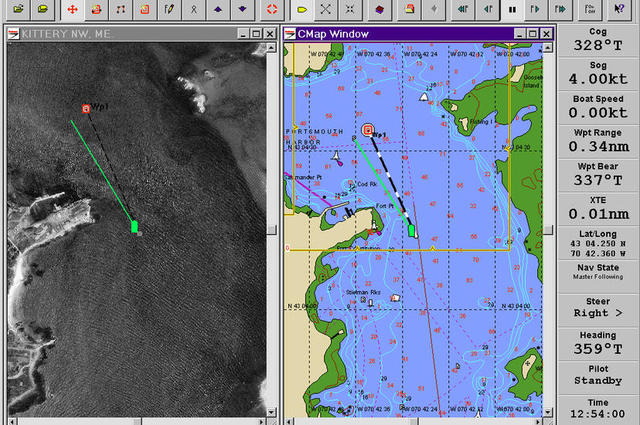Click the purple up-arrow toolbar icon
This screenshot has height=425, width=640.
click(218, 9)
